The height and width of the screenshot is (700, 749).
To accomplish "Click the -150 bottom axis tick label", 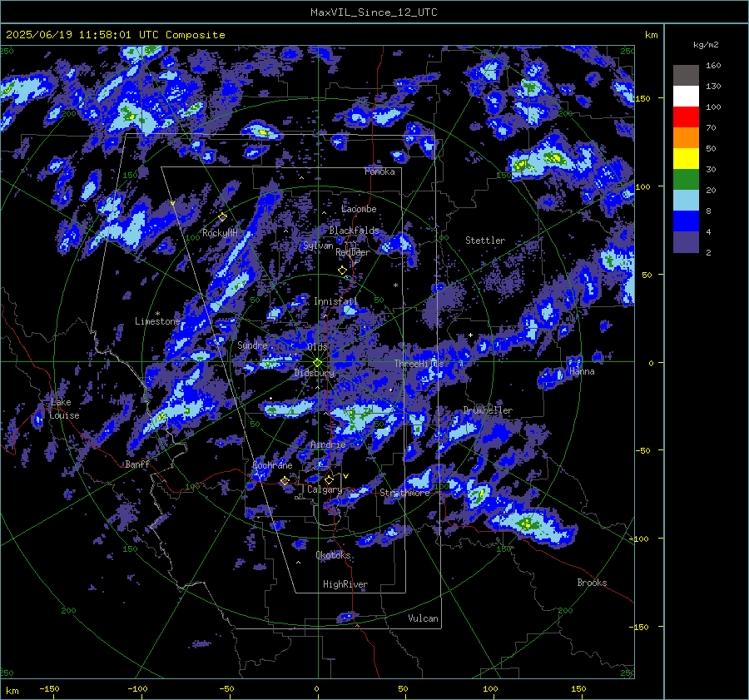I will 49,688.
